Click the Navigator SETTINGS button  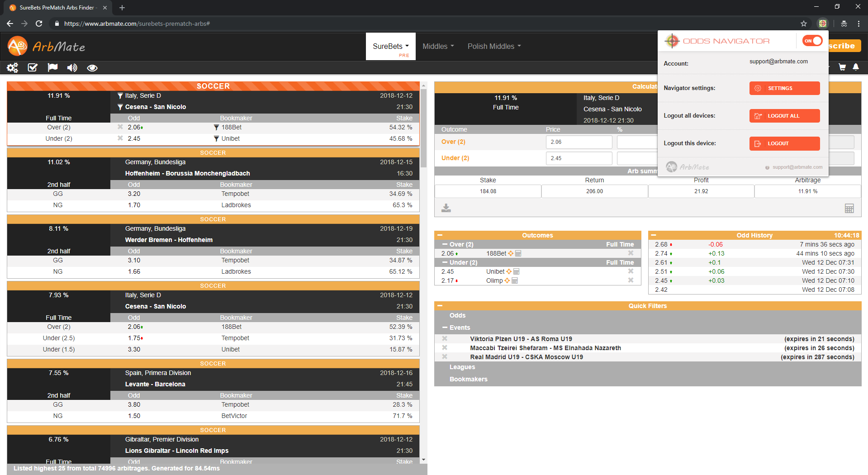pos(784,88)
